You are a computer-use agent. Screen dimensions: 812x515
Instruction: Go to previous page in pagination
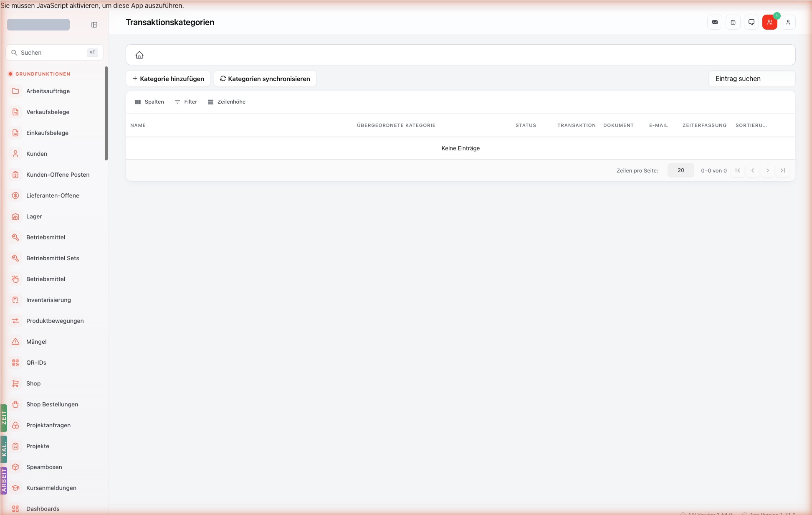pyautogui.click(x=753, y=170)
